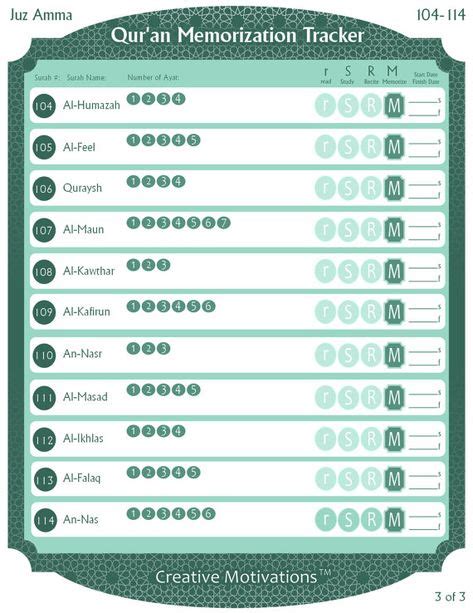Mark the read circle for An-Nas
This screenshot has width=473, height=613.
click(x=325, y=520)
